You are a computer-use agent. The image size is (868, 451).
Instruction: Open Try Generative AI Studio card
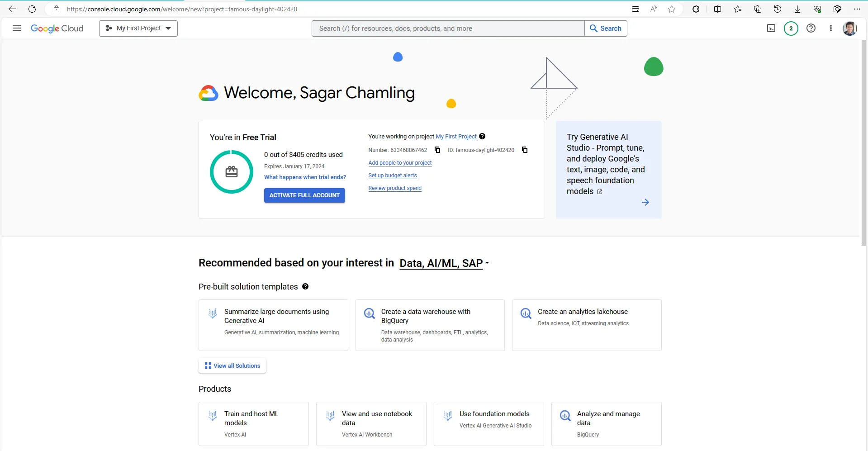click(609, 170)
